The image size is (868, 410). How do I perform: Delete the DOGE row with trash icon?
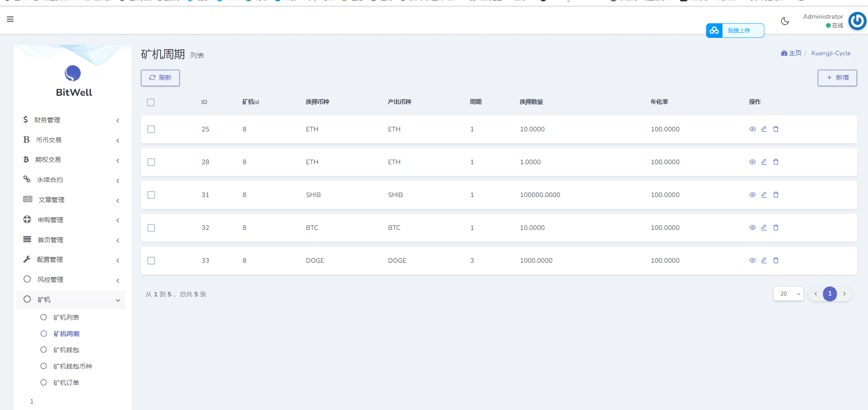[x=775, y=260]
